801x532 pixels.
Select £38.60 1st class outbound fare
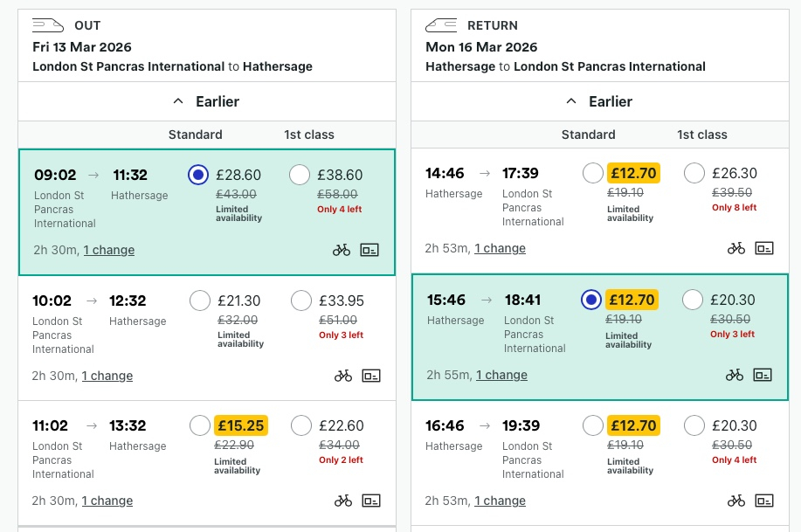(x=300, y=175)
